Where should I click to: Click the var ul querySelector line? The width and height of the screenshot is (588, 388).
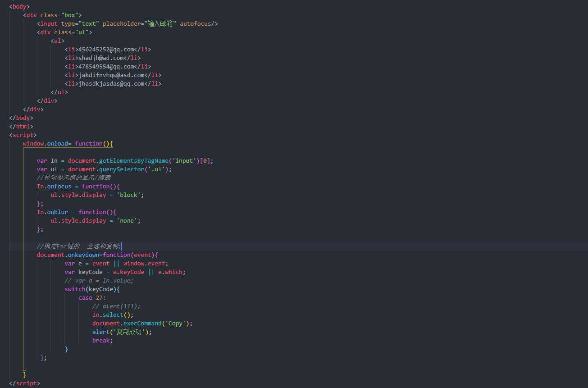[105, 169]
